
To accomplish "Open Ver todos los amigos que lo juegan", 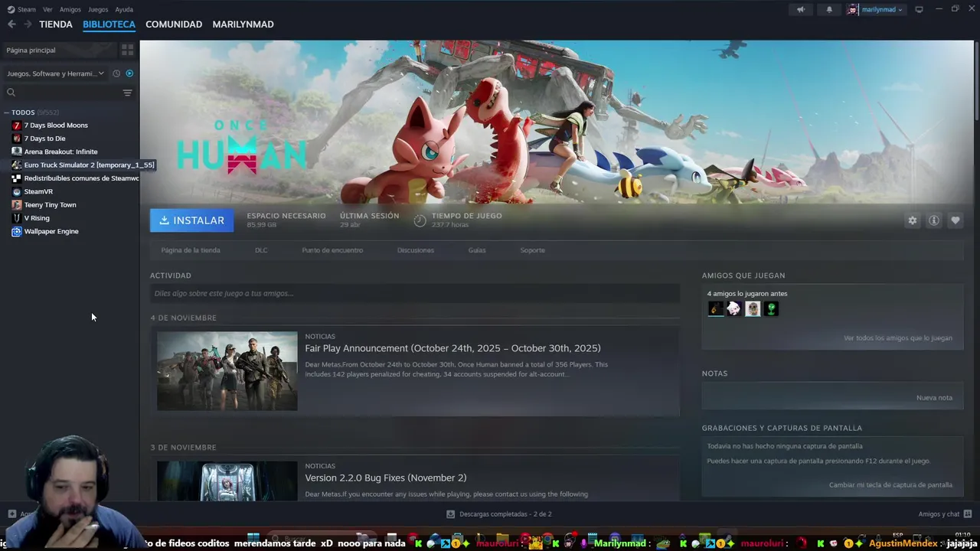I will click(x=898, y=338).
